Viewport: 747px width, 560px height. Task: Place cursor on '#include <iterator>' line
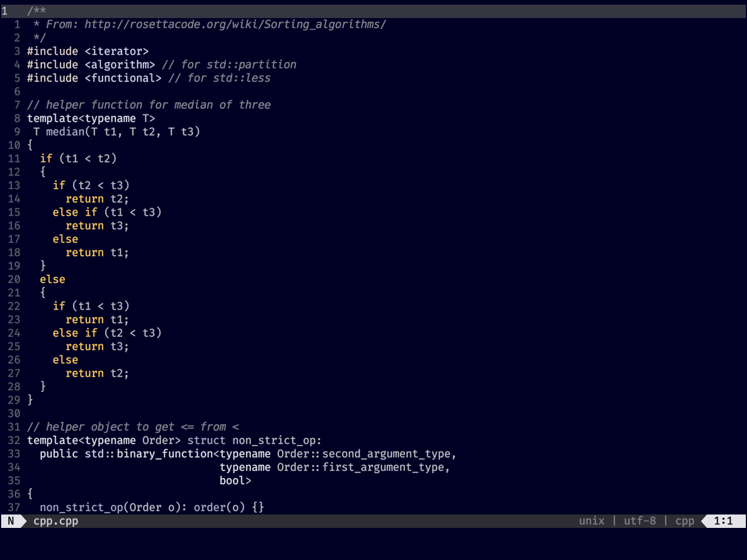point(88,51)
